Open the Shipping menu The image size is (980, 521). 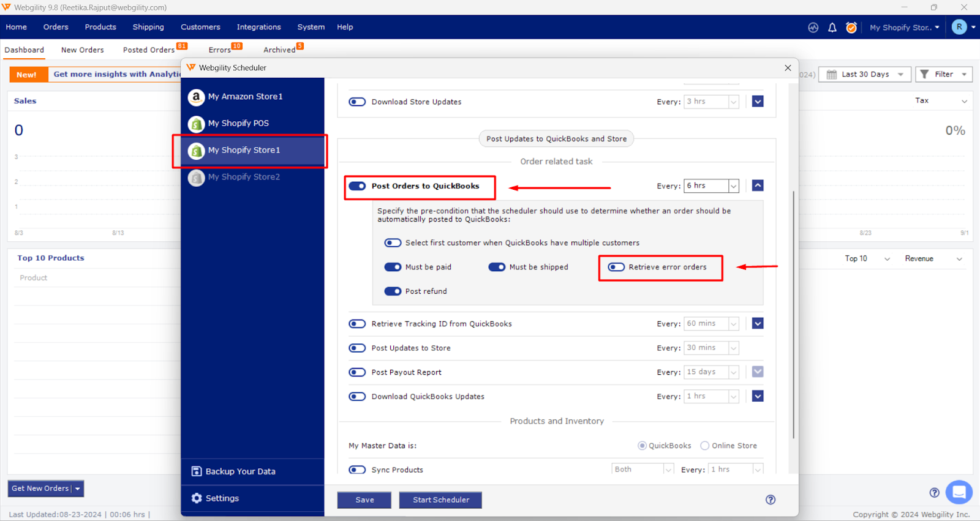[148, 27]
